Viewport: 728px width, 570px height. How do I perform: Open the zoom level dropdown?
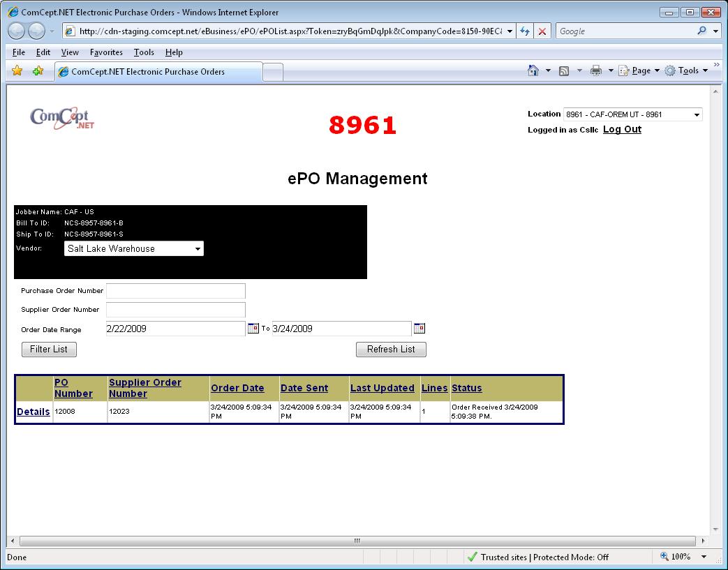point(704,557)
